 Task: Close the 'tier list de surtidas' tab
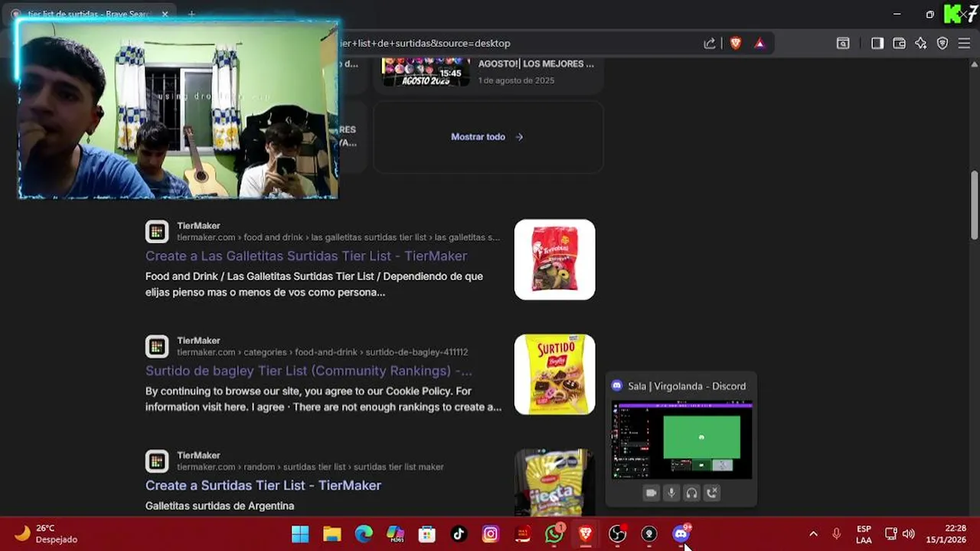click(x=165, y=14)
